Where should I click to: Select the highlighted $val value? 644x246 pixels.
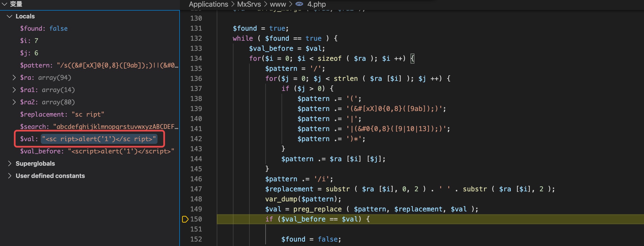tap(99, 139)
